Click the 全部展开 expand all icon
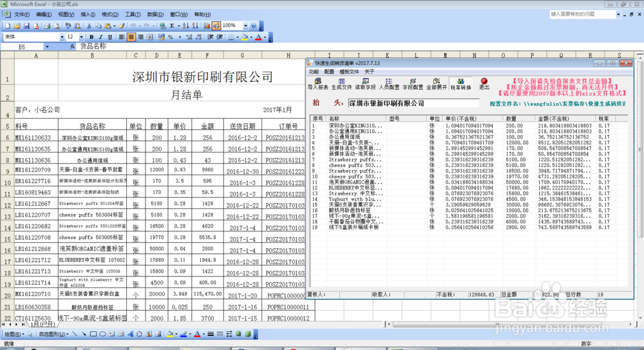Image resolution: width=644 pixels, height=350 pixels. [436, 84]
